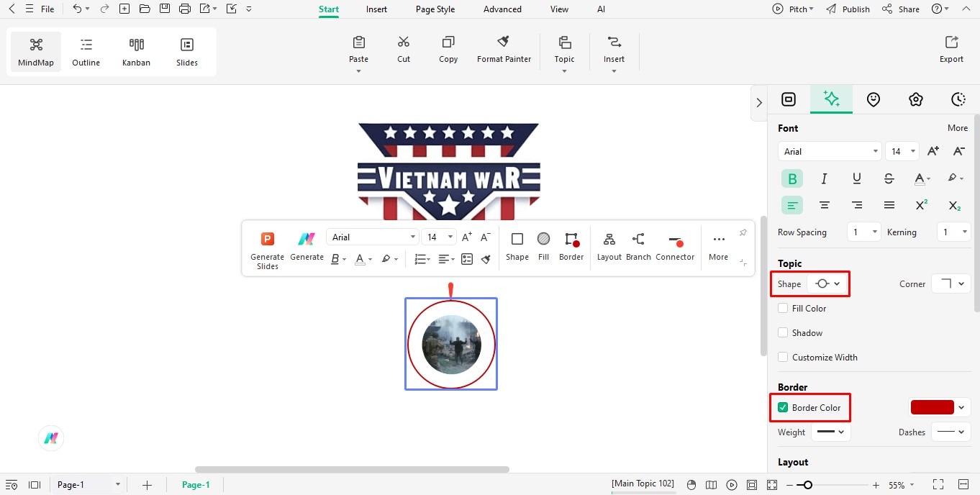The width and height of the screenshot is (980, 495).
Task: Open Shape tool in floating toolbar
Action: tap(517, 246)
